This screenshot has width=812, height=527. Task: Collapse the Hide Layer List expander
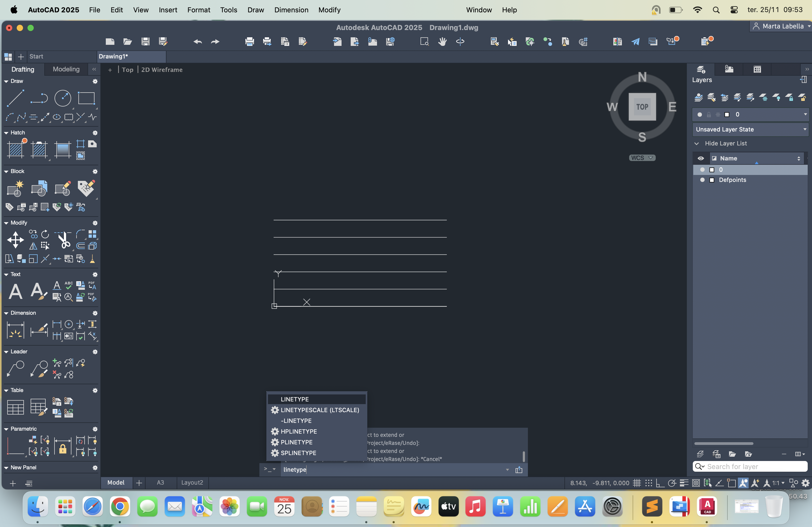click(697, 144)
